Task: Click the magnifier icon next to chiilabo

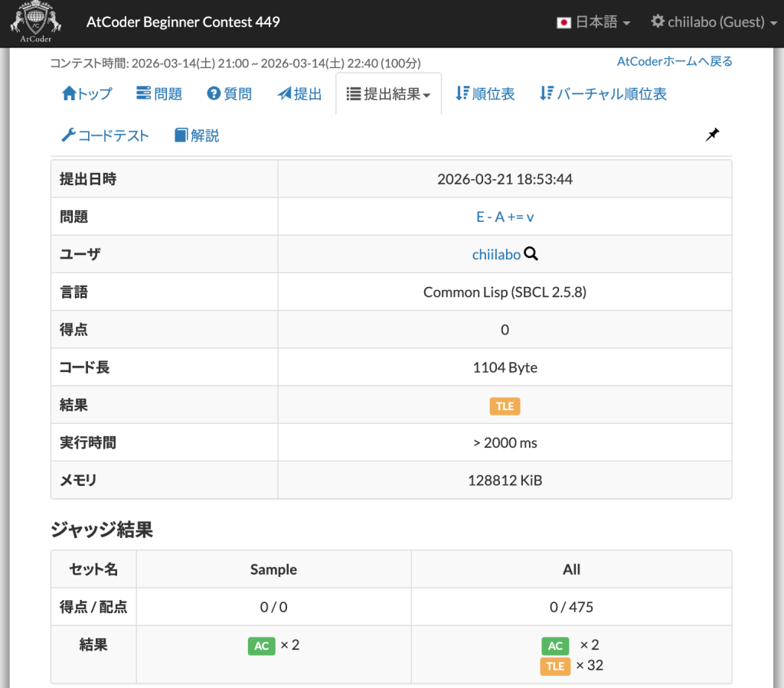Action: tap(531, 254)
